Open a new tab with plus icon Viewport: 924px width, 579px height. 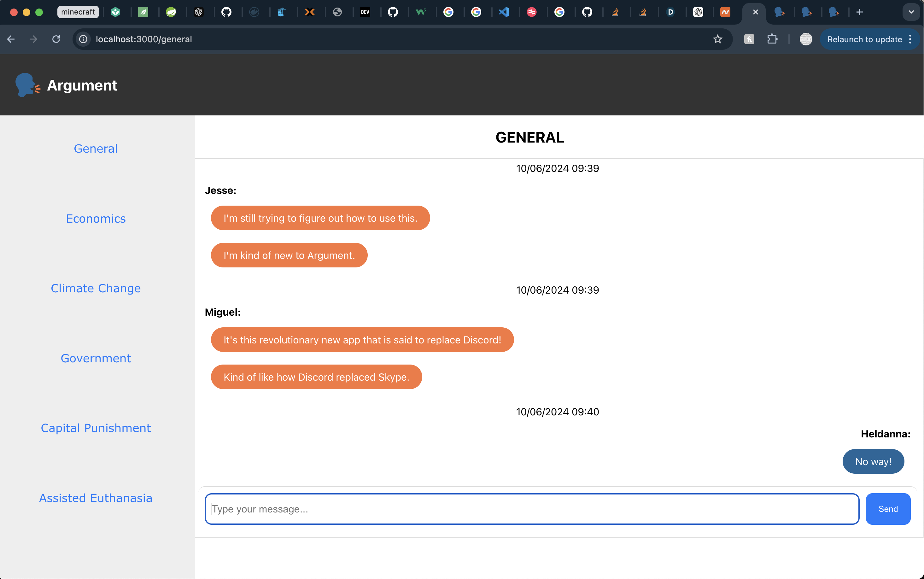click(x=860, y=12)
